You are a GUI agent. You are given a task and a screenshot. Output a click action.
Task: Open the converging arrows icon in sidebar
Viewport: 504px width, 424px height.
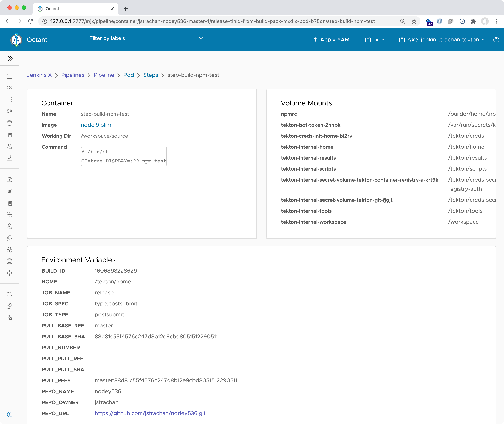coord(9,273)
